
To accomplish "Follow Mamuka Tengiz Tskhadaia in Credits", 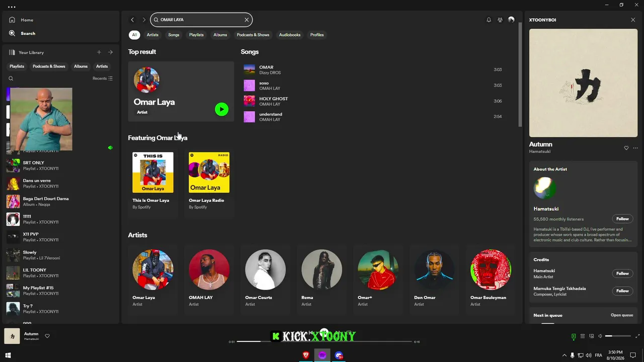I will (622, 291).
